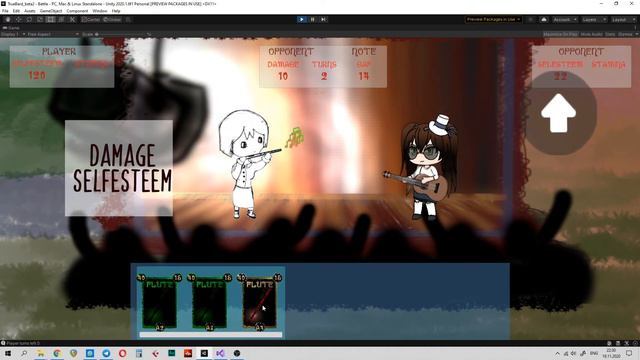The image size is (640, 360).
Task: Click the status bar console message
Action: pyautogui.click(x=21, y=343)
